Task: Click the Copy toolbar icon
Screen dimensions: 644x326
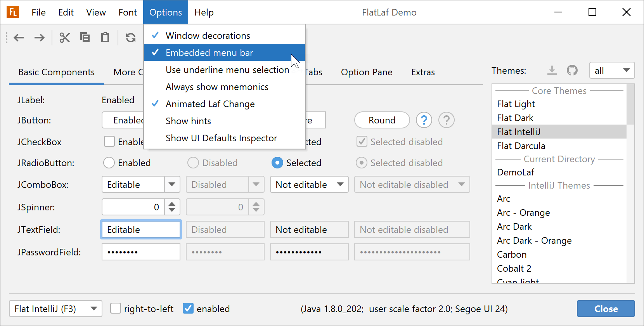Action: point(85,37)
